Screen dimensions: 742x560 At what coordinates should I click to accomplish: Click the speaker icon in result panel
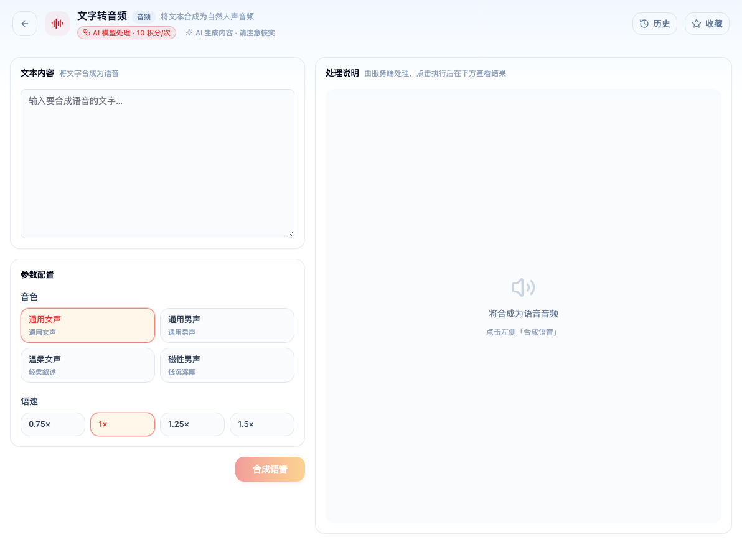524,287
